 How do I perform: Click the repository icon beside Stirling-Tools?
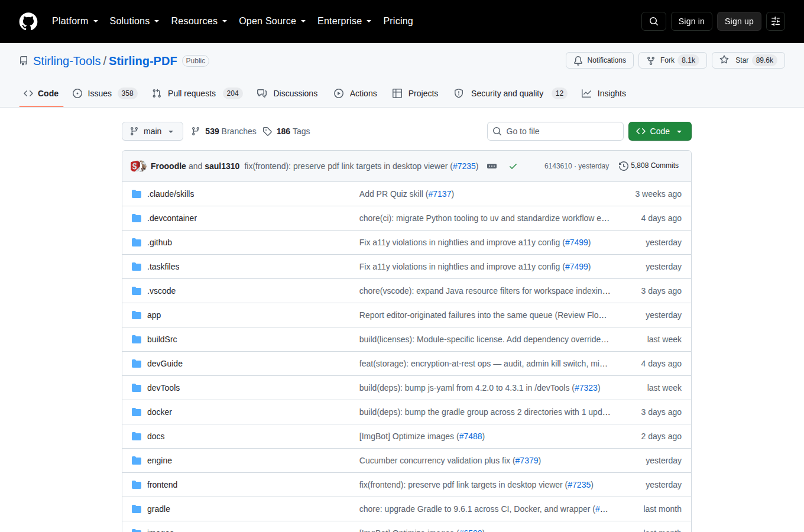(24, 61)
